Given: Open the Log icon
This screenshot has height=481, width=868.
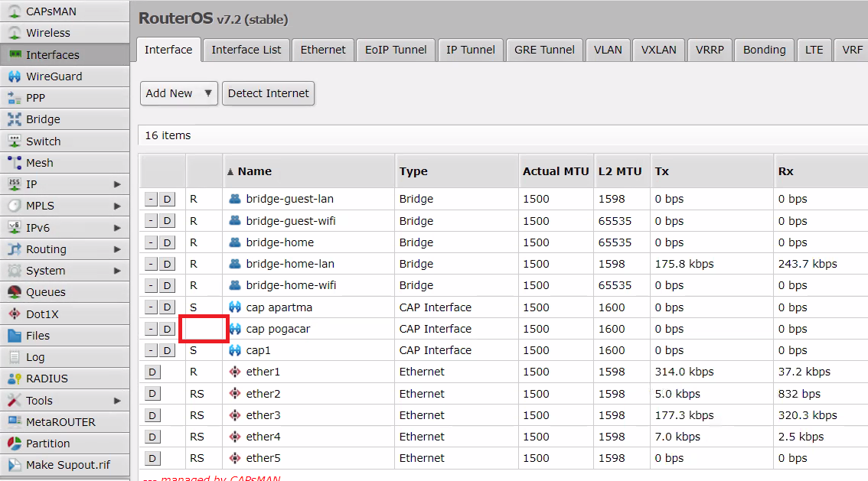Looking at the screenshot, I should [15, 357].
